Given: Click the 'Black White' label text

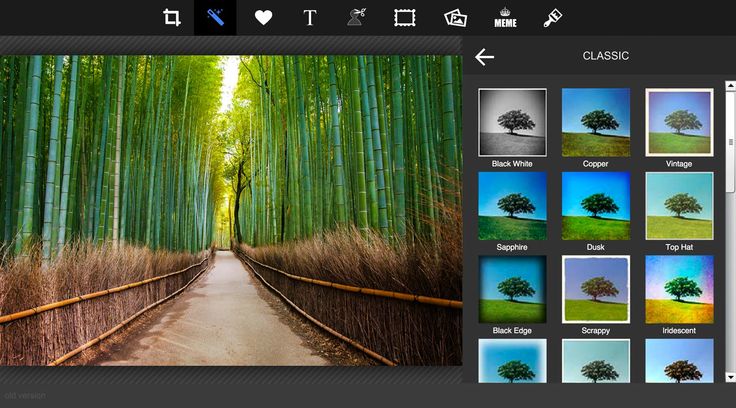Looking at the screenshot, I should click(x=512, y=164).
